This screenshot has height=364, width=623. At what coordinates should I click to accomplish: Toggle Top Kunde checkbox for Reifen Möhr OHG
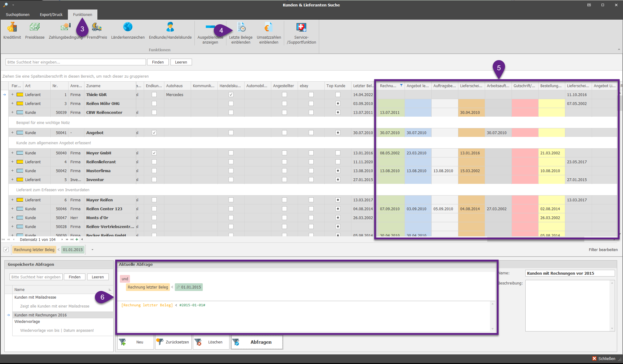point(338,103)
